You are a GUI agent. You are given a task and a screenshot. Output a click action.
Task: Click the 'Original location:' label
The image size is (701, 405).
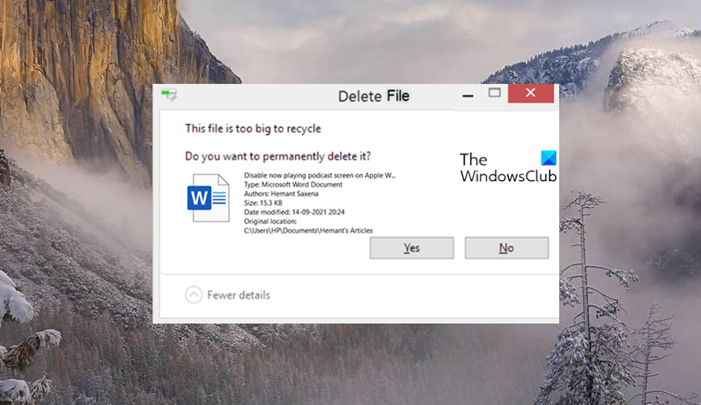[270, 221]
